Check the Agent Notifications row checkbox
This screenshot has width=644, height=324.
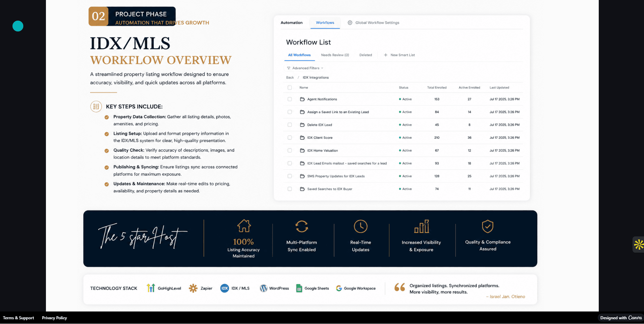(x=290, y=99)
